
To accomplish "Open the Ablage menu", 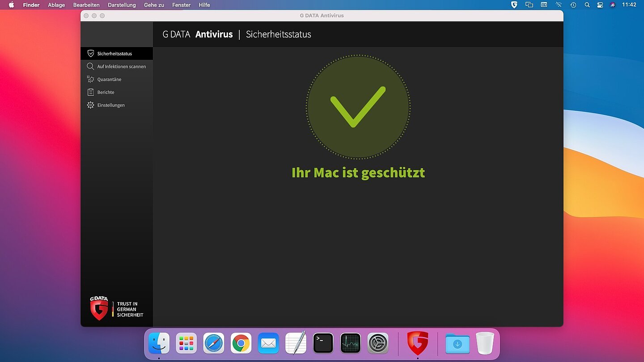I will 56,5.
